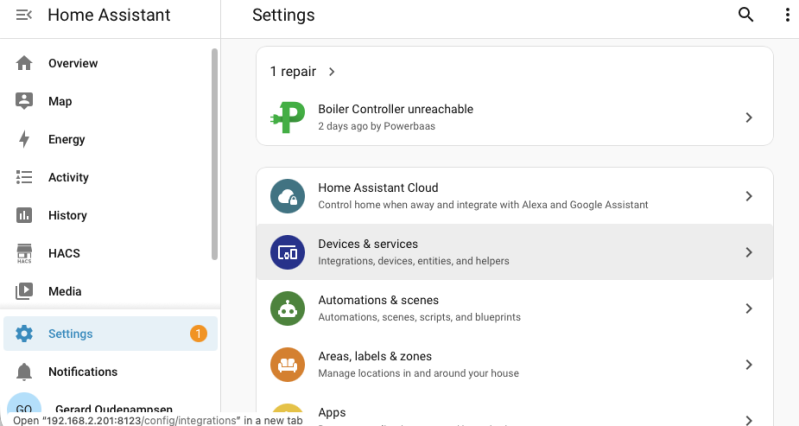This screenshot has height=426, width=799.
Task: Click the Areas, labels & zones sofa icon
Action: click(287, 364)
